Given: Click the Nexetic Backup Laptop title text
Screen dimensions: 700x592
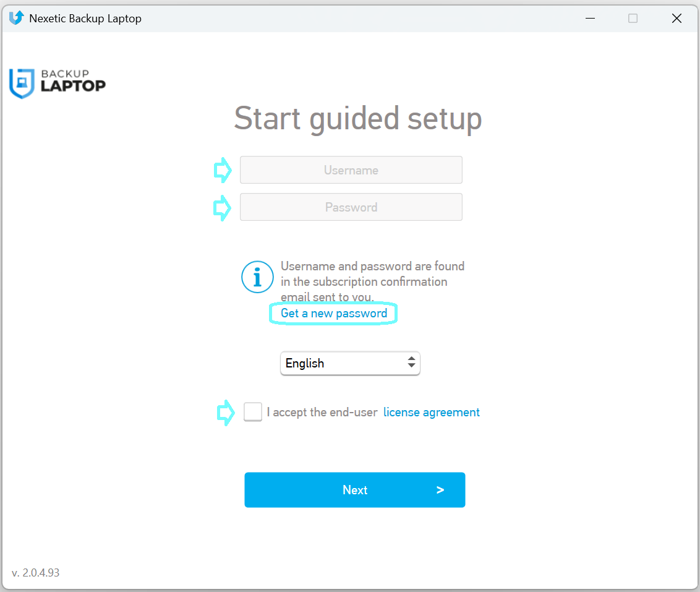Looking at the screenshot, I should 85,19.
